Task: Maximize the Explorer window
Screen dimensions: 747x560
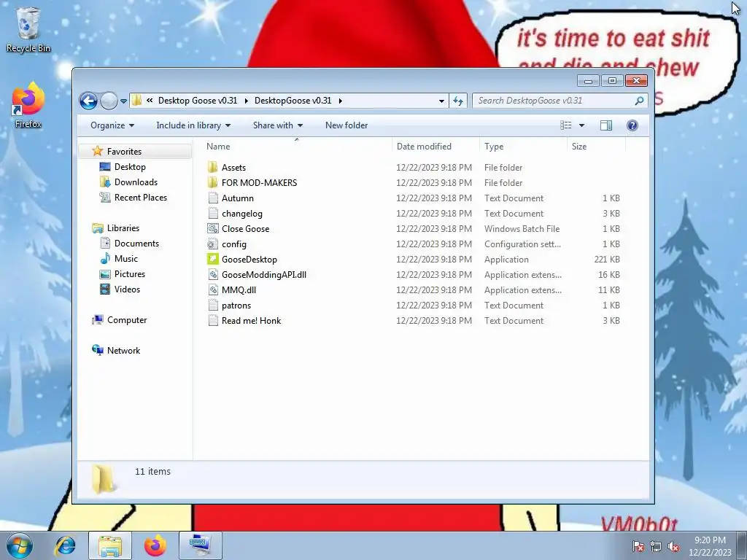Action: 612,80
